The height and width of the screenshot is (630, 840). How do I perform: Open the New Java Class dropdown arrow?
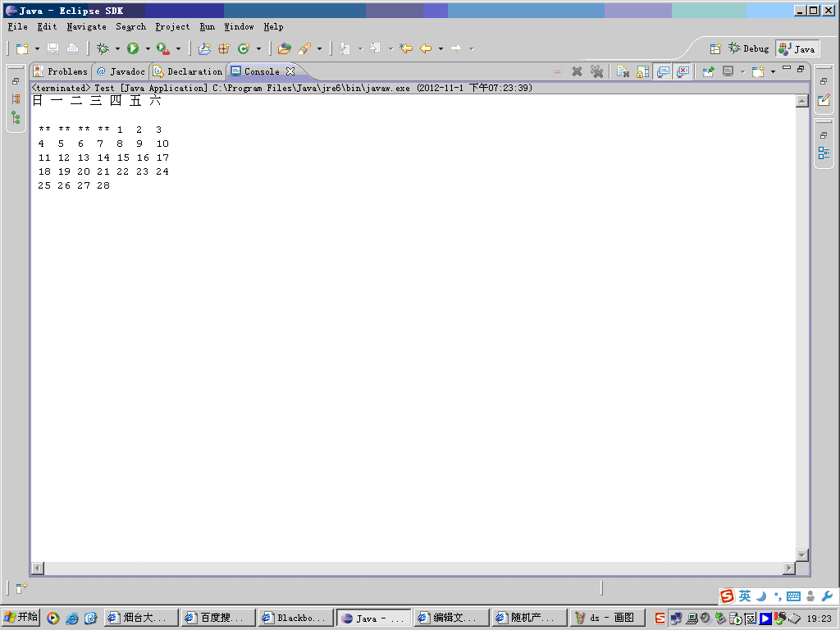coord(258,48)
